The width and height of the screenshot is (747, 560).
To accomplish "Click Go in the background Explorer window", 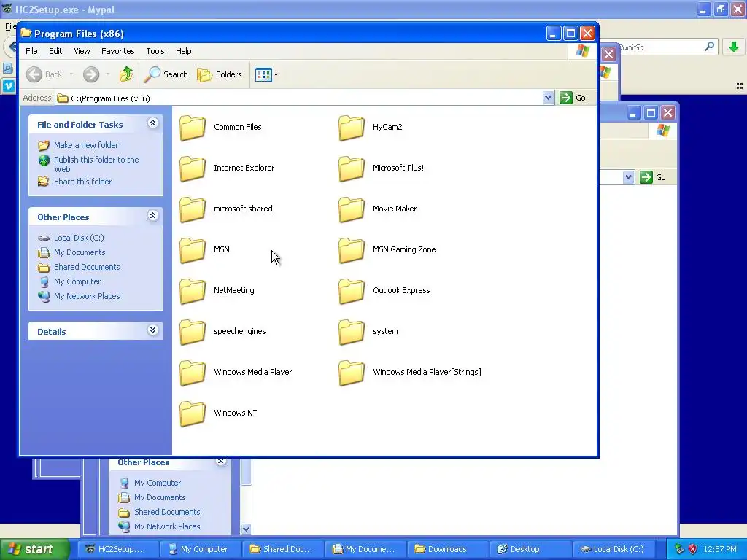I will (x=653, y=177).
